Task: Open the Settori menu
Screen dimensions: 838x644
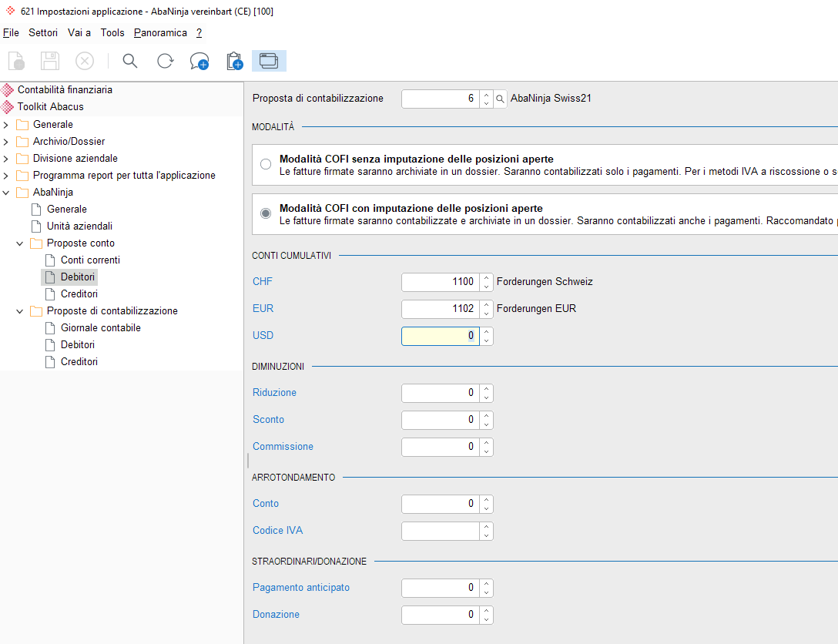Action: click(43, 32)
